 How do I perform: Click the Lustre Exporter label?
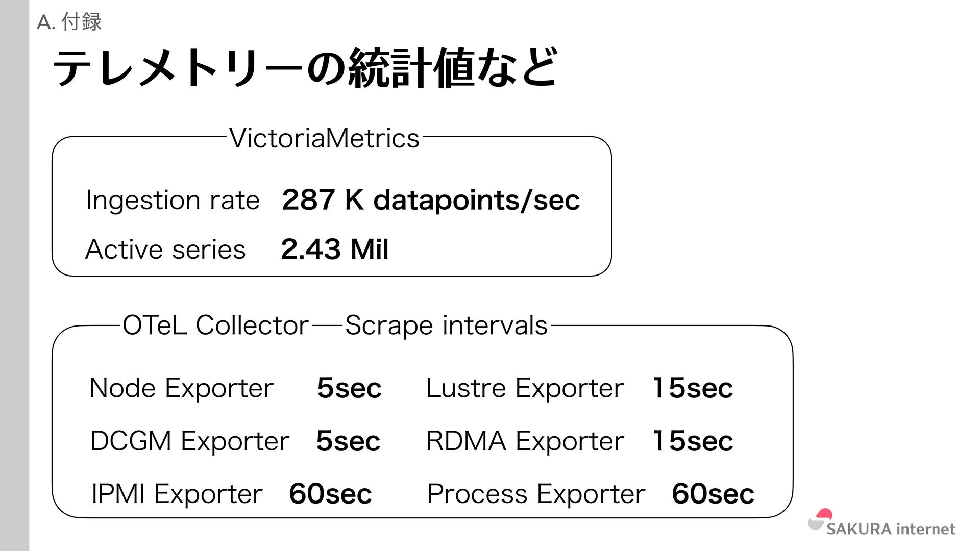[525, 388]
